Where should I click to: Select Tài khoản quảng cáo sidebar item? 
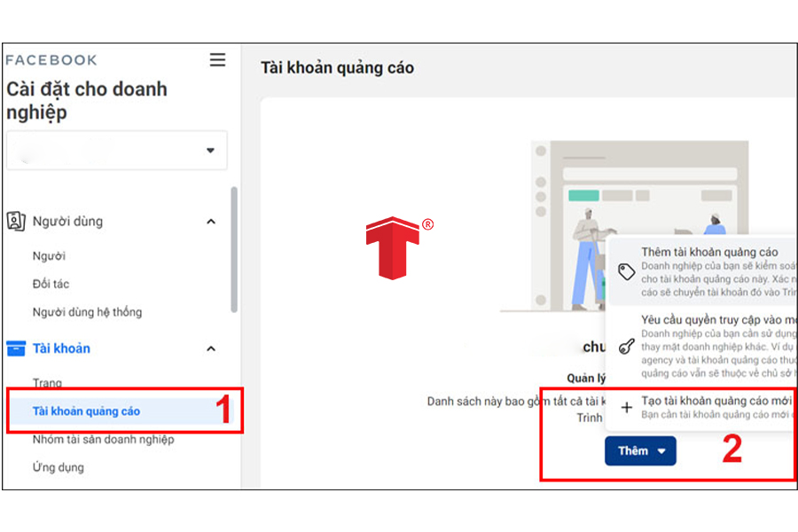[x=121, y=411]
